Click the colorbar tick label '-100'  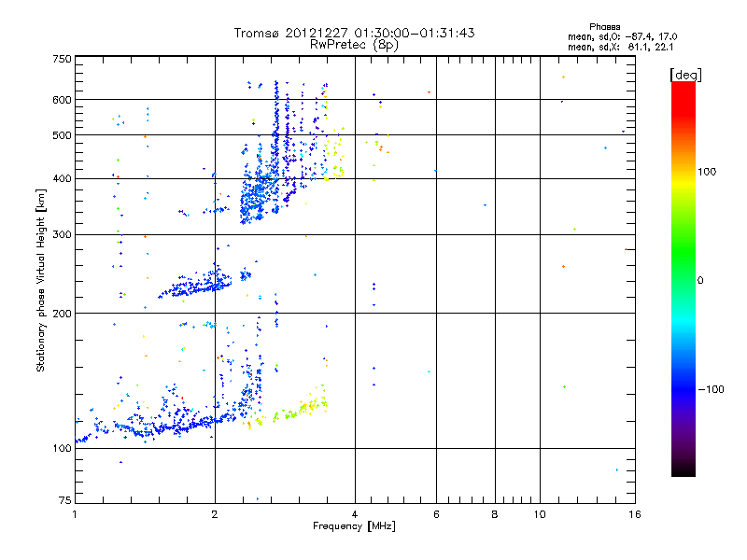coord(711,389)
